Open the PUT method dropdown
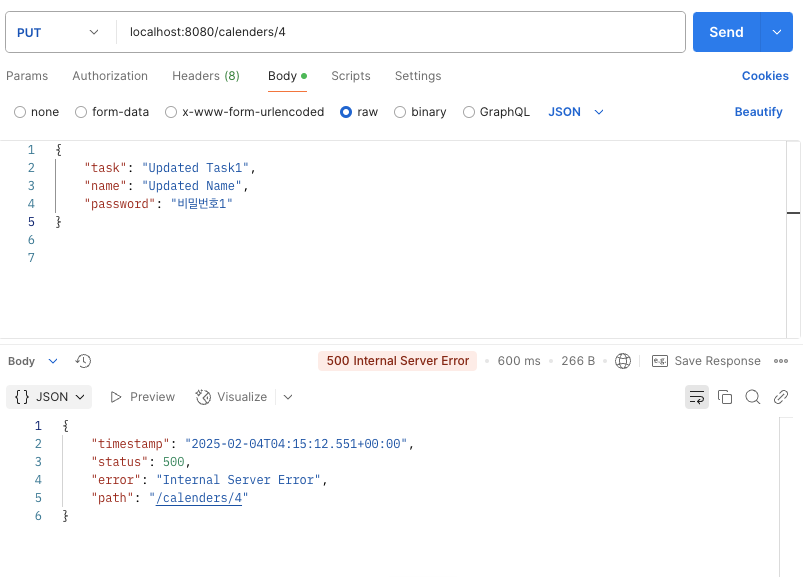This screenshot has height=577, width=803. coord(57,32)
